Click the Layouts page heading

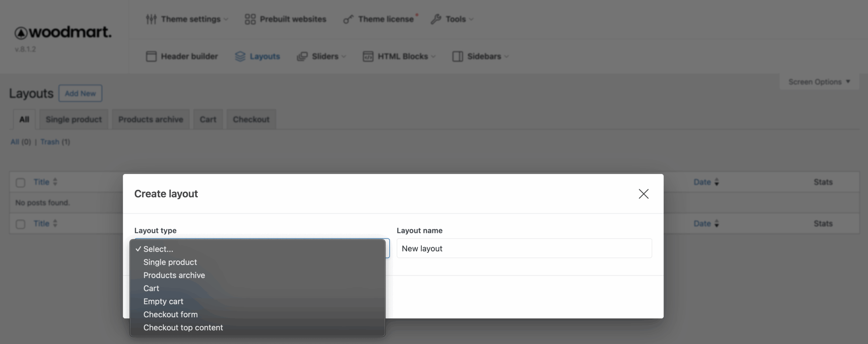pos(31,93)
